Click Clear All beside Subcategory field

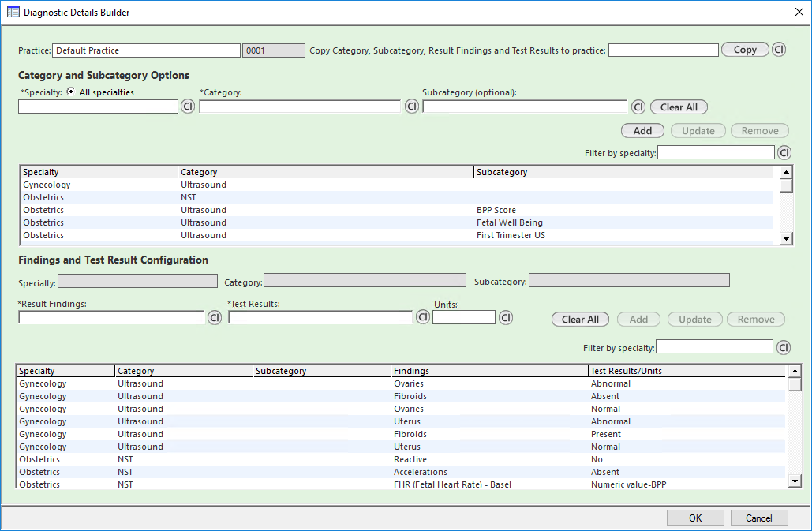679,107
